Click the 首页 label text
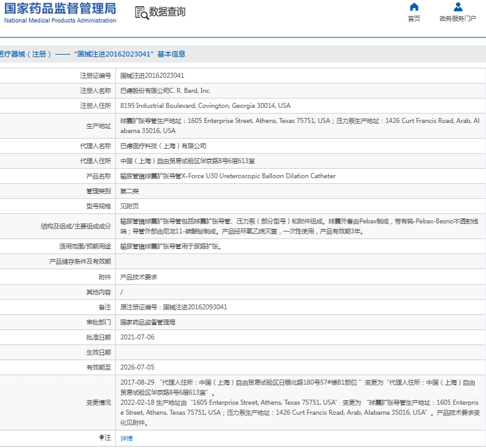The width and height of the screenshot is (486, 448). tap(414, 19)
